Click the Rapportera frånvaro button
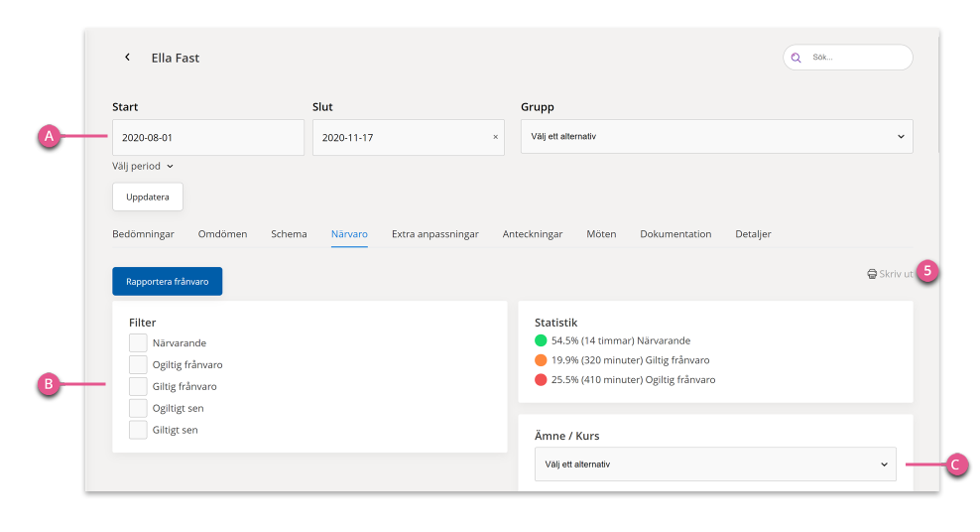This screenshot has width=980, height=532. pyautogui.click(x=168, y=281)
